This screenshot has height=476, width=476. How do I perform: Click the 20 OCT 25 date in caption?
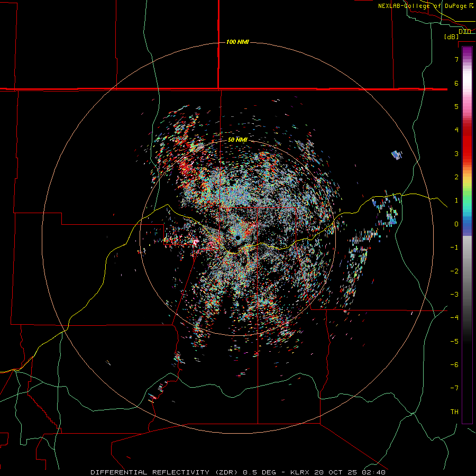(x=336, y=472)
